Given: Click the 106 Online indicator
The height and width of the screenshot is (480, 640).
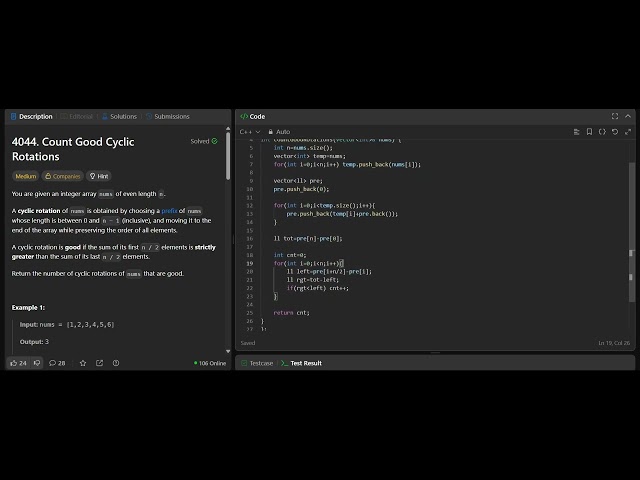Looking at the screenshot, I should click(x=210, y=363).
